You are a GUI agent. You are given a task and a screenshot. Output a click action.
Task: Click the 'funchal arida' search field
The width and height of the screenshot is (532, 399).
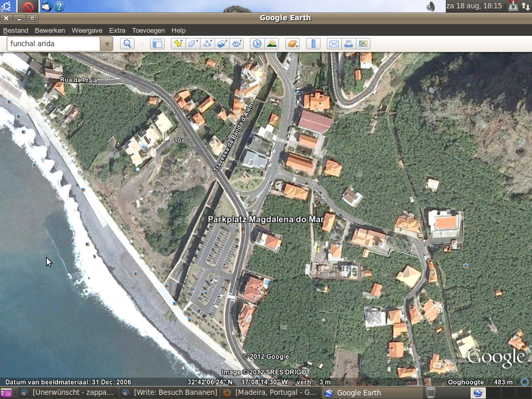(x=53, y=44)
